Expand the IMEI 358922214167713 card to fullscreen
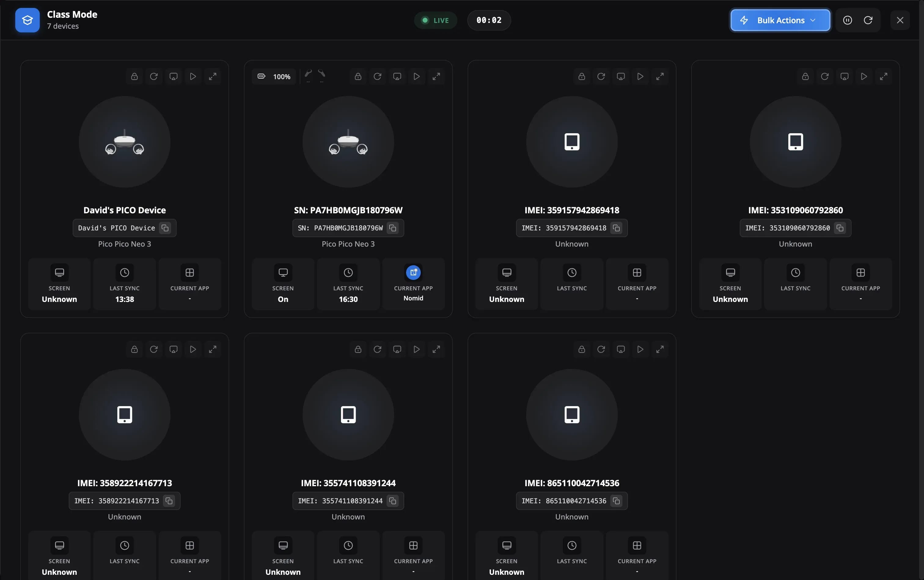The width and height of the screenshot is (924, 580). coord(212,349)
